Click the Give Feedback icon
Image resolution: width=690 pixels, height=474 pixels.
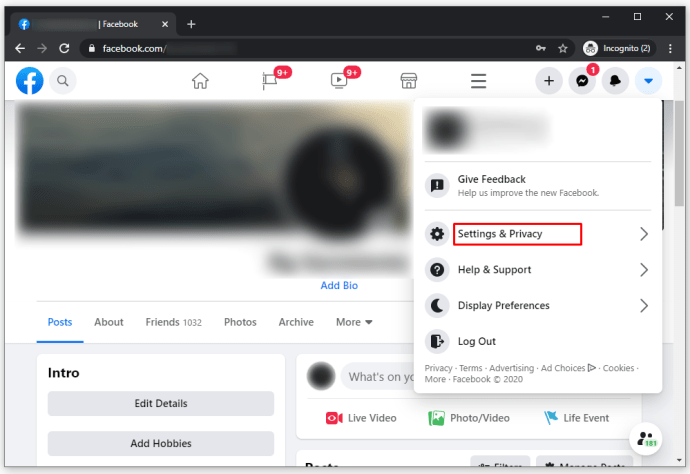click(x=437, y=186)
